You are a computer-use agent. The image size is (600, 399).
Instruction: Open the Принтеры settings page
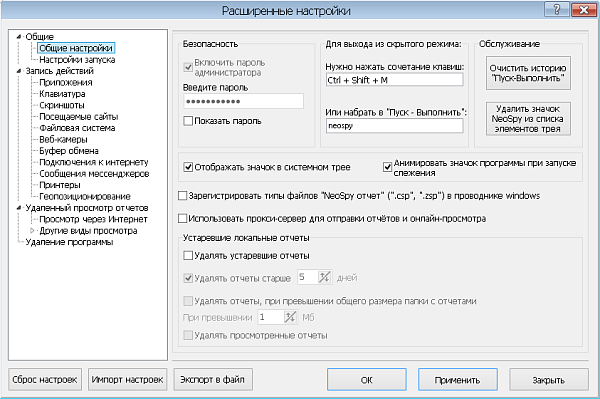(x=60, y=185)
